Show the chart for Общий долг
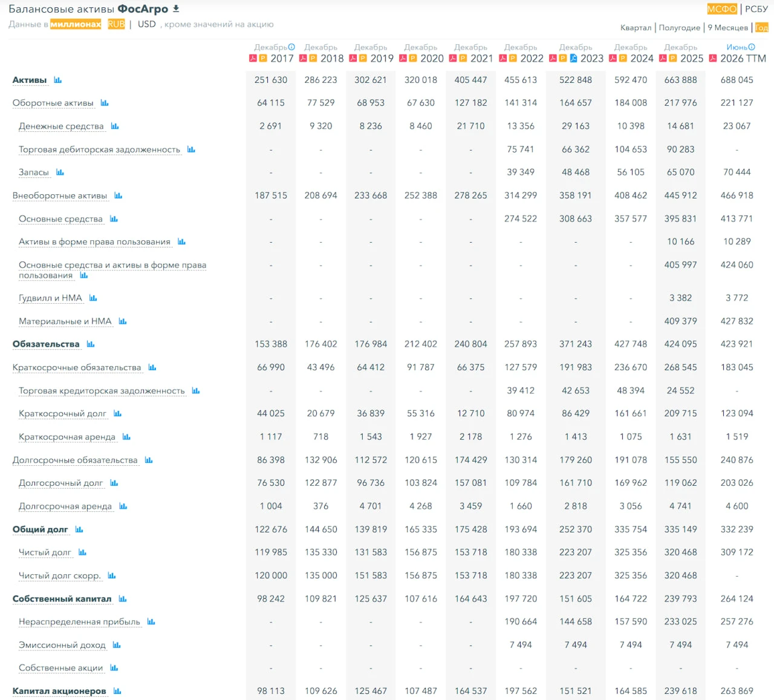 (x=79, y=529)
